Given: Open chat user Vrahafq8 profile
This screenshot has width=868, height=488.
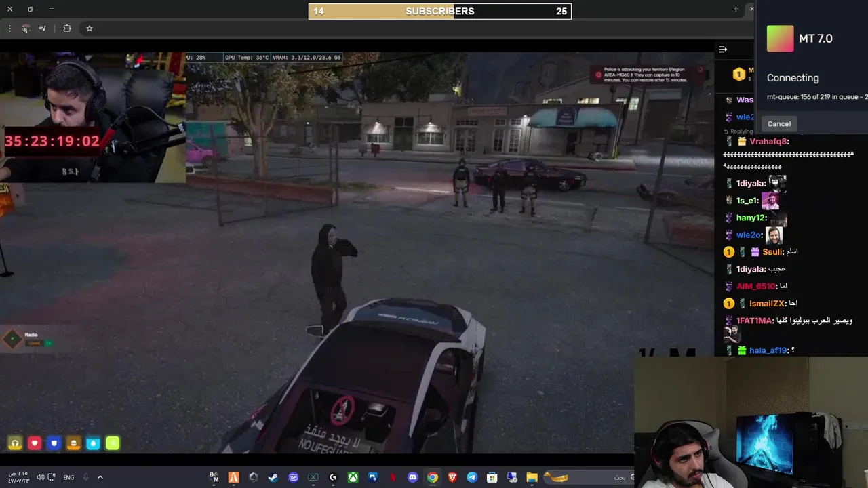Looking at the screenshot, I should click(769, 142).
